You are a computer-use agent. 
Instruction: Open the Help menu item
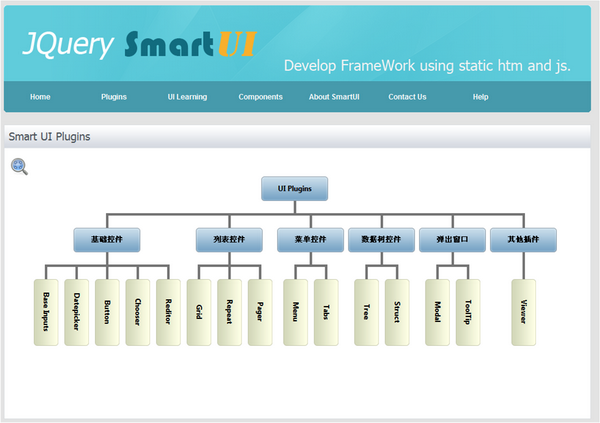480,97
